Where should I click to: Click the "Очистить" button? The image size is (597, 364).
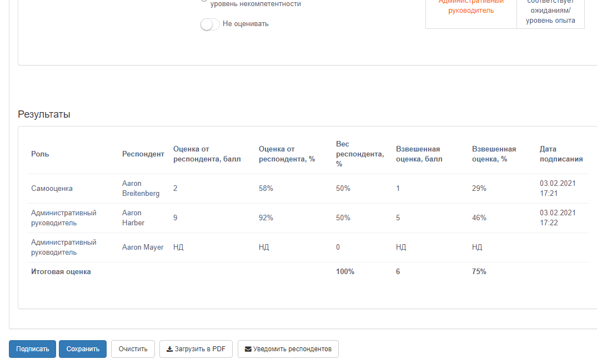[x=133, y=349]
